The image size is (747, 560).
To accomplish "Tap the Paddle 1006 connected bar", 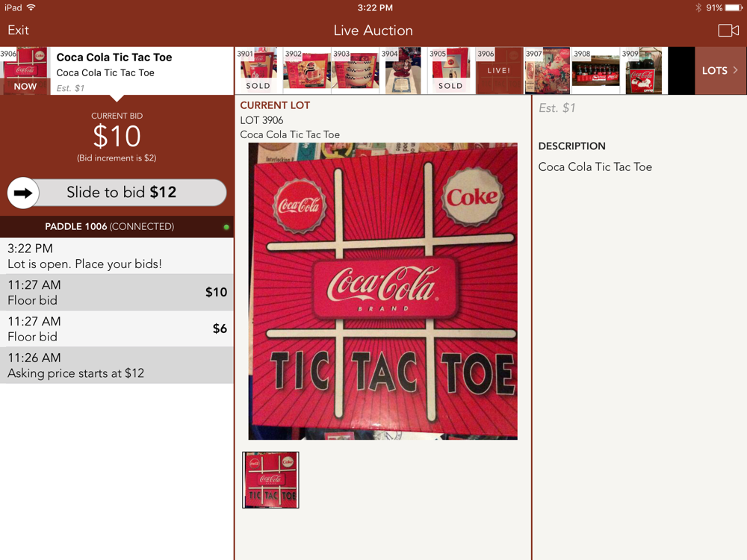I will [x=117, y=227].
